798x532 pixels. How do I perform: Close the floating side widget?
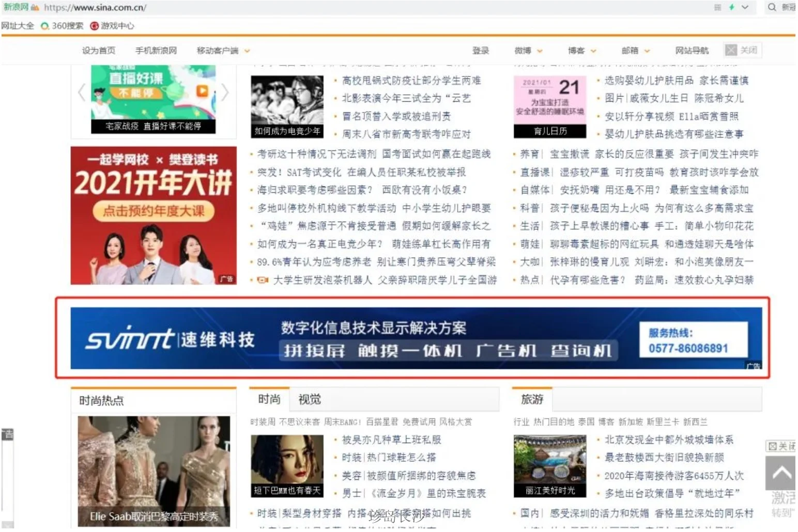(x=781, y=446)
